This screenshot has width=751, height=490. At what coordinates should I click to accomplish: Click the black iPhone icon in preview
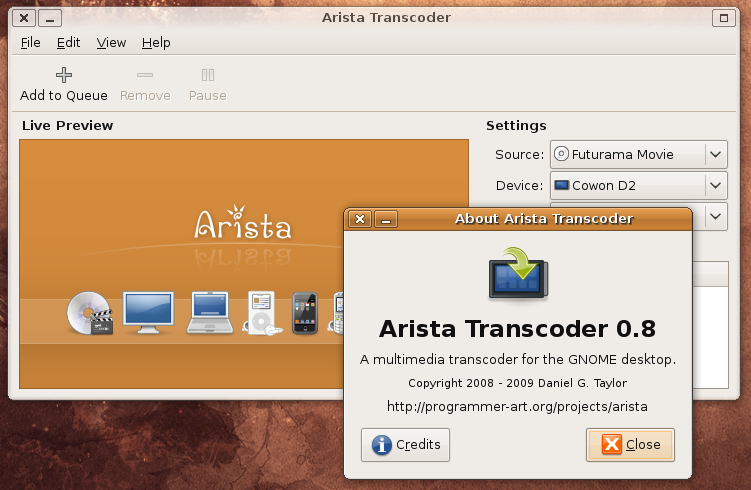pos(305,313)
